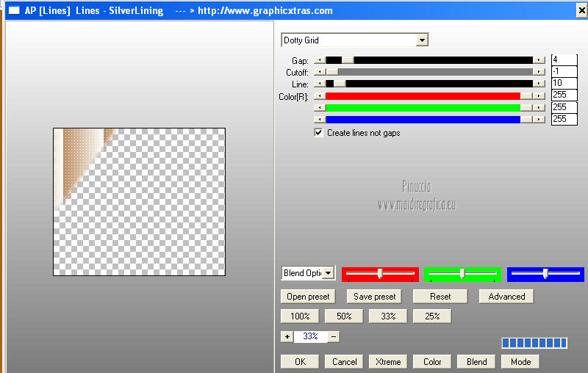Click the blue segmented progress bar
The height and width of the screenshot is (373, 588).
(534, 343)
